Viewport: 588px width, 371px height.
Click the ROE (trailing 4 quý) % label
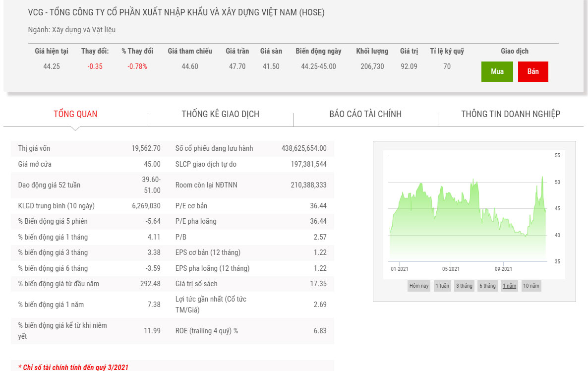207,331
